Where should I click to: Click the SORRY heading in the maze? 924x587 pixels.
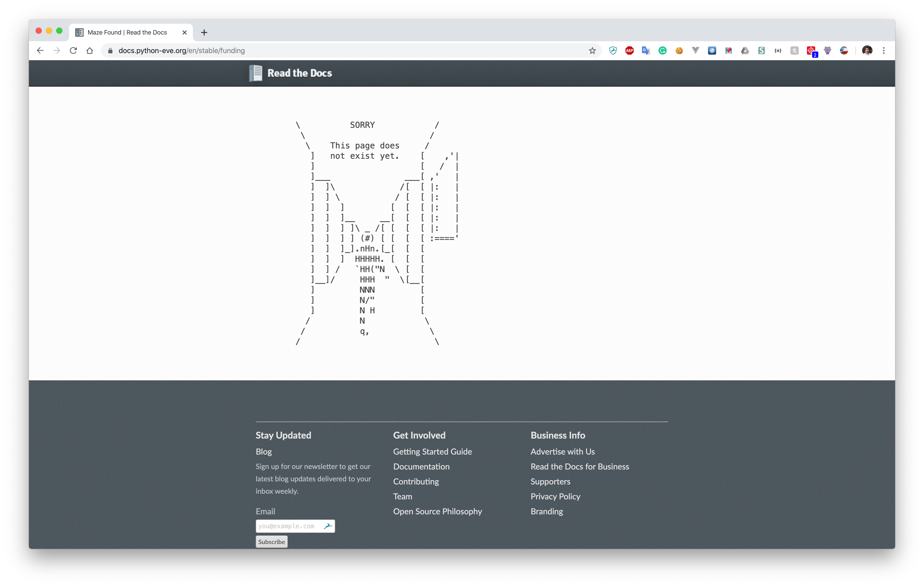362,125
